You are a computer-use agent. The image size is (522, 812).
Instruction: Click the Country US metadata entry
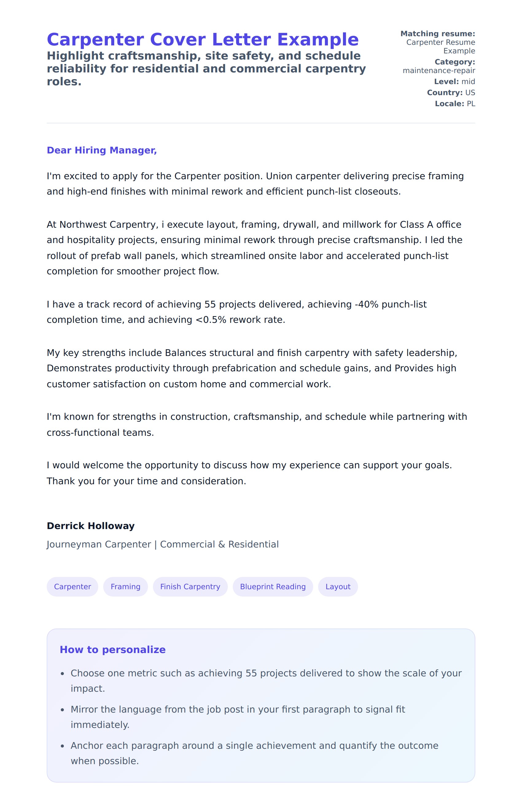[x=451, y=93]
